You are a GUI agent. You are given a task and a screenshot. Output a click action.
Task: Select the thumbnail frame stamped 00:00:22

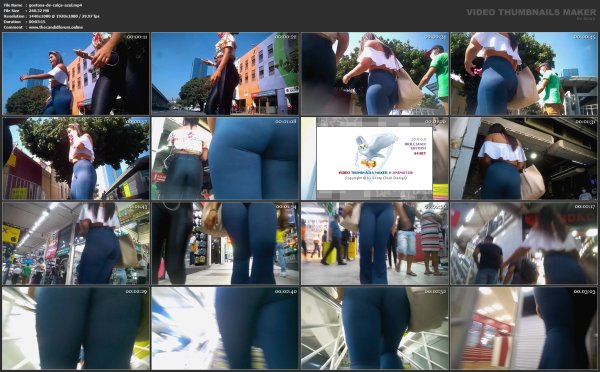[x=225, y=73]
